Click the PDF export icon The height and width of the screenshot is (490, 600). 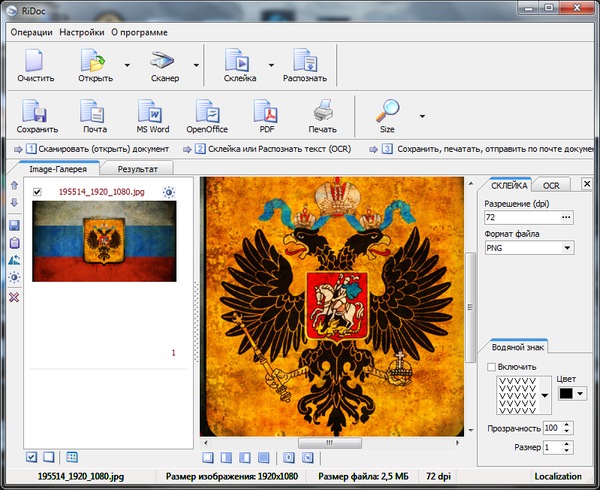pos(266,112)
